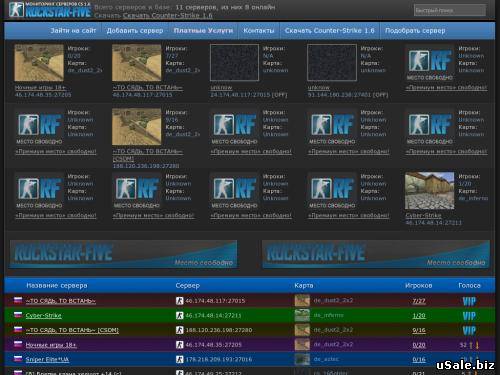Open the Подобрать сервер menu item
Screen dimensions: 500x375
(415, 31)
